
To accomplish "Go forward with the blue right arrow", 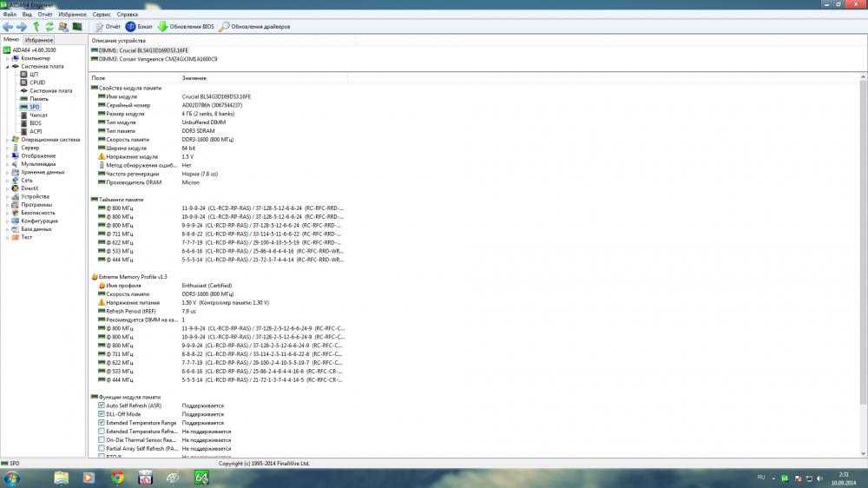I will pyautogui.click(x=22, y=27).
